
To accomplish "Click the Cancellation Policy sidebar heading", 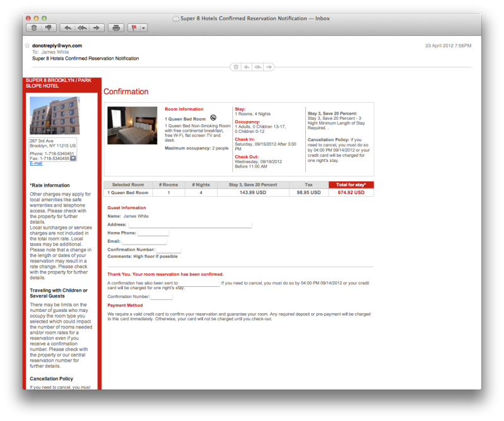I will [x=52, y=379].
